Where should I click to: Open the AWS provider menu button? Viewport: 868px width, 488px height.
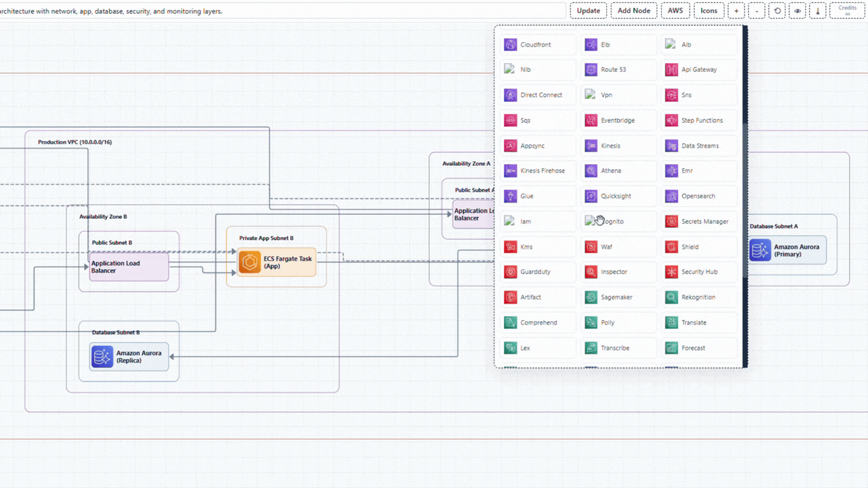click(x=675, y=11)
